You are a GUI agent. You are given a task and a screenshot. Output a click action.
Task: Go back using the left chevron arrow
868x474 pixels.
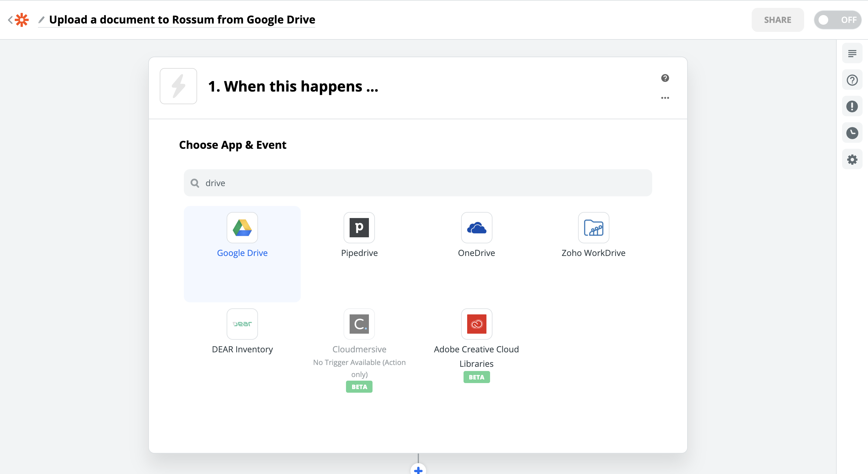click(x=10, y=20)
